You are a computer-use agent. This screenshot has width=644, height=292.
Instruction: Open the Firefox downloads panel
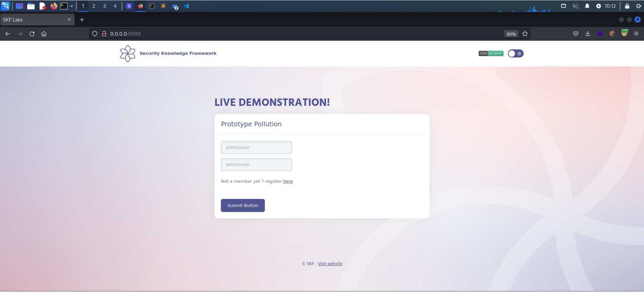(588, 34)
